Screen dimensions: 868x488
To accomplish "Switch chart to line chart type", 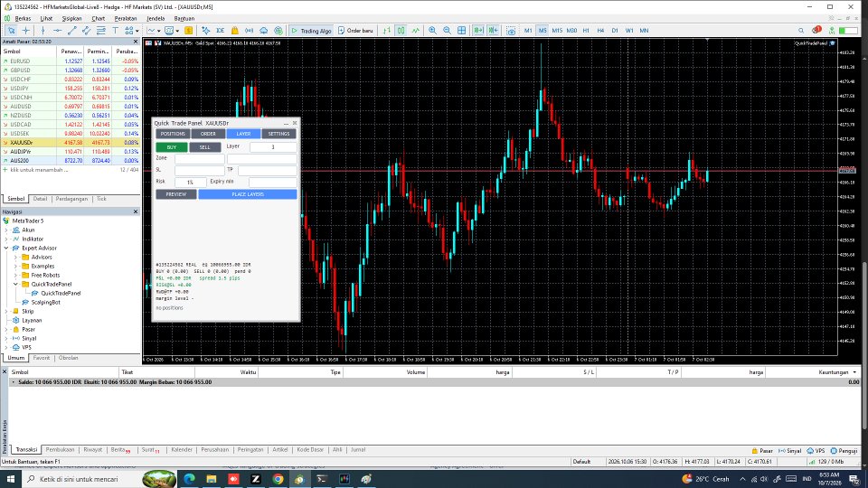I will click(x=416, y=31).
